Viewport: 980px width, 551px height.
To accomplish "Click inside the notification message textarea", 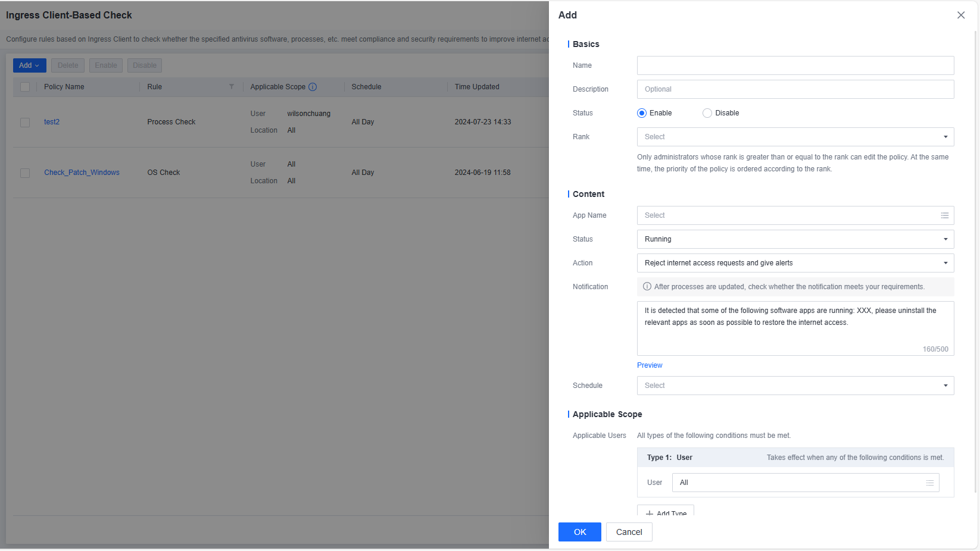I will pos(795,328).
